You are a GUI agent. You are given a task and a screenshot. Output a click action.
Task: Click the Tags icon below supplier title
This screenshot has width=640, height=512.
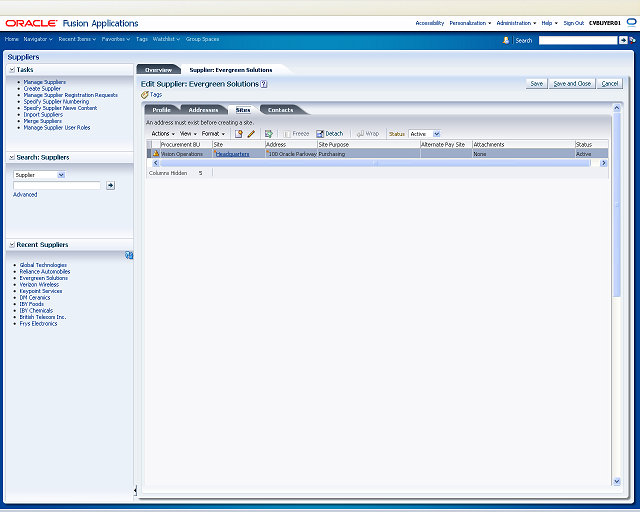click(144, 95)
